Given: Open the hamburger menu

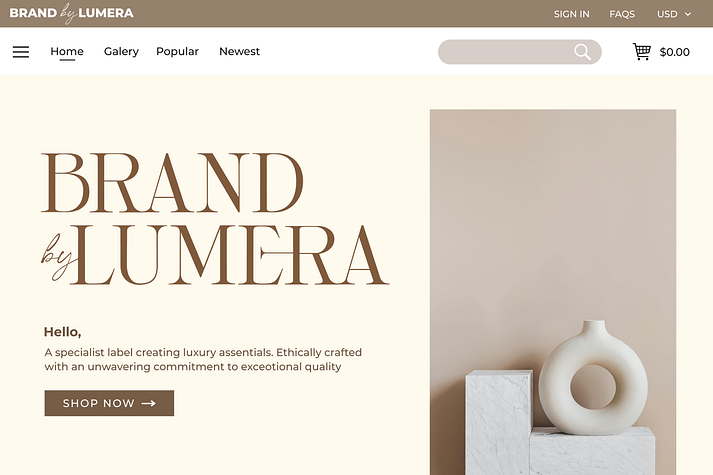Looking at the screenshot, I should 21,52.
